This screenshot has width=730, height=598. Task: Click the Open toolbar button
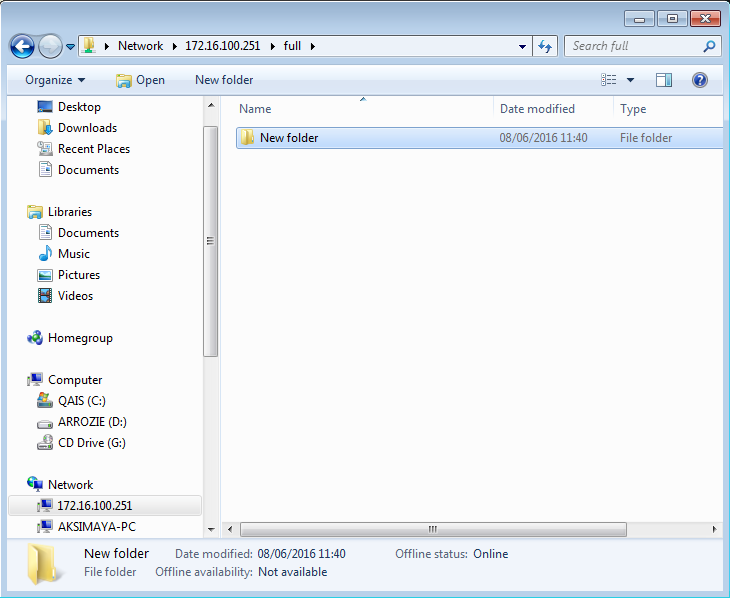click(140, 80)
